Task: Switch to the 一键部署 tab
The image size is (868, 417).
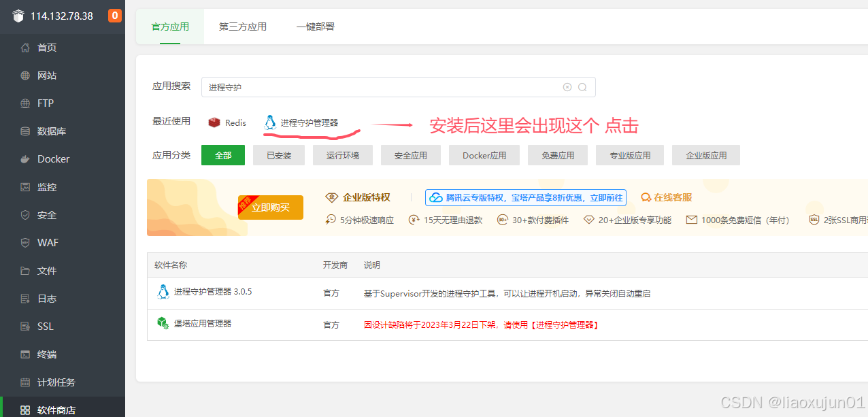Action: pyautogui.click(x=315, y=27)
